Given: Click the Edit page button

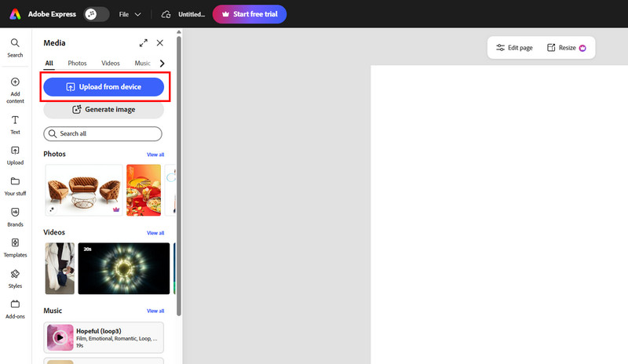Looking at the screenshot, I should [x=514, y=48].
